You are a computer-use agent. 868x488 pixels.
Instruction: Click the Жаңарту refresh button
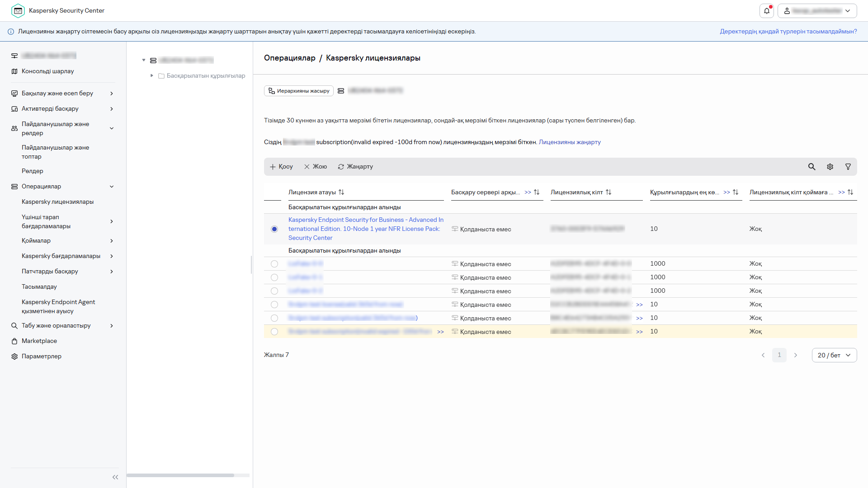click(x=355, y=167)
